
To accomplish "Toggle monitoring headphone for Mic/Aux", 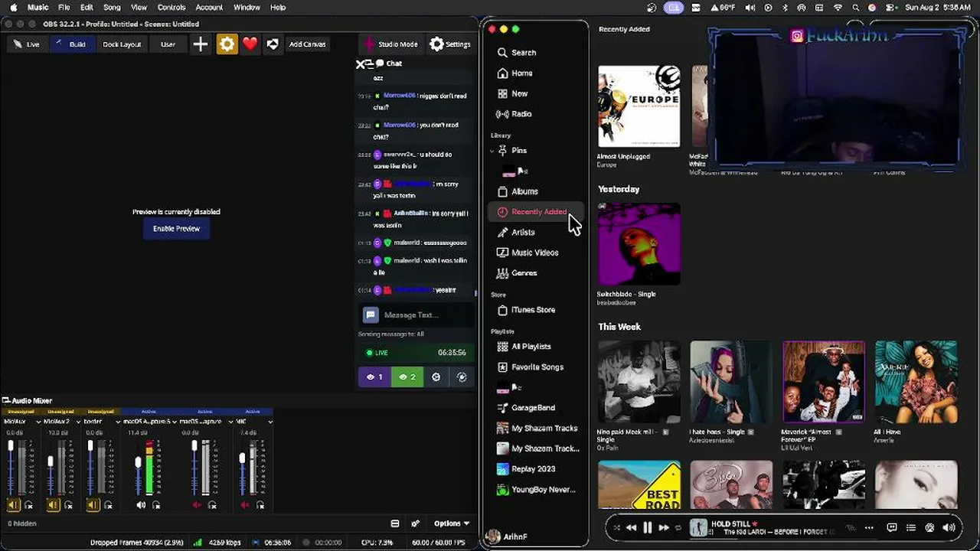I will click(29, 505).
